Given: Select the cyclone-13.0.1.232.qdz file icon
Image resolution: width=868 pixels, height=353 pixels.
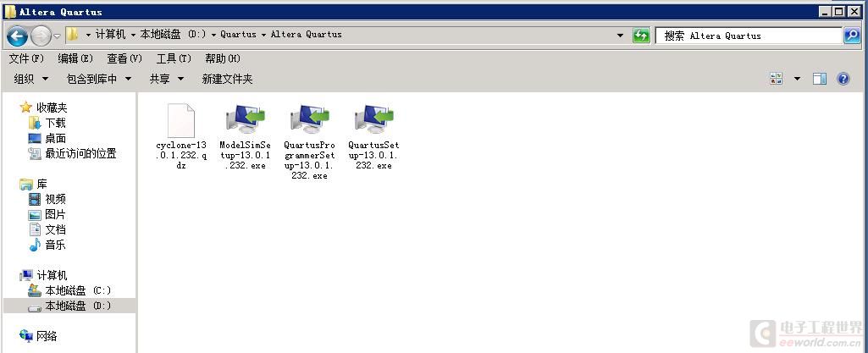Looking at the screenshot, I should (181, 120).
